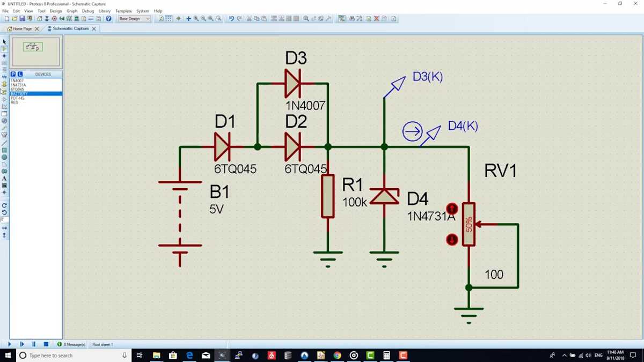The image size is (644, 362).
Task: Click the rotation angle input field
Action: 4,219
